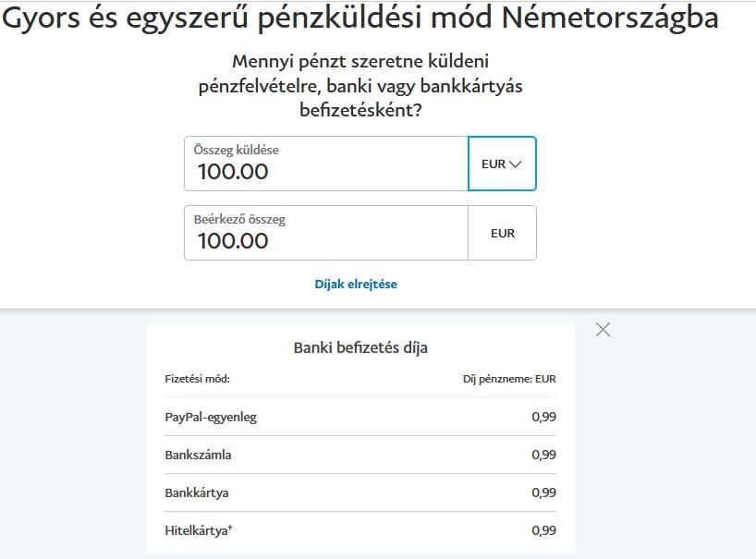Click the 0,99 fee for PayPal-egyenleg
The height and width of the screenshot is (559, 756).
point(543,417)
